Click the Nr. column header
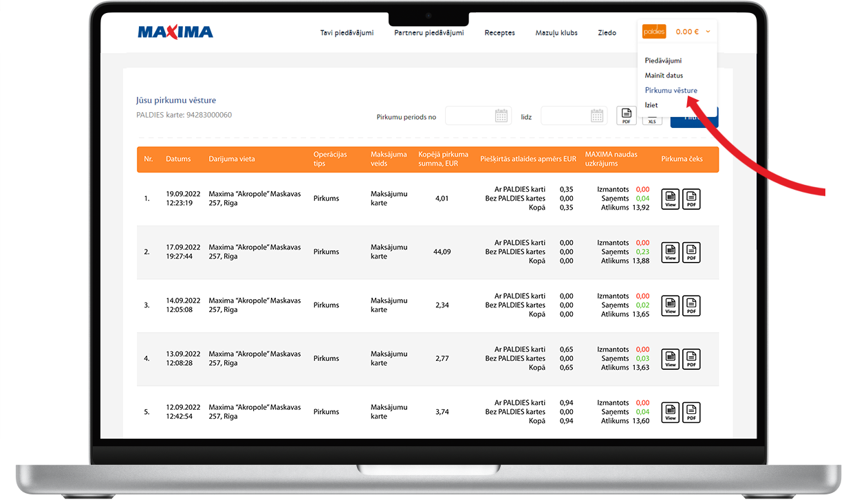The width and height of the screenshot is (857, 504). [x=149, y=159]
